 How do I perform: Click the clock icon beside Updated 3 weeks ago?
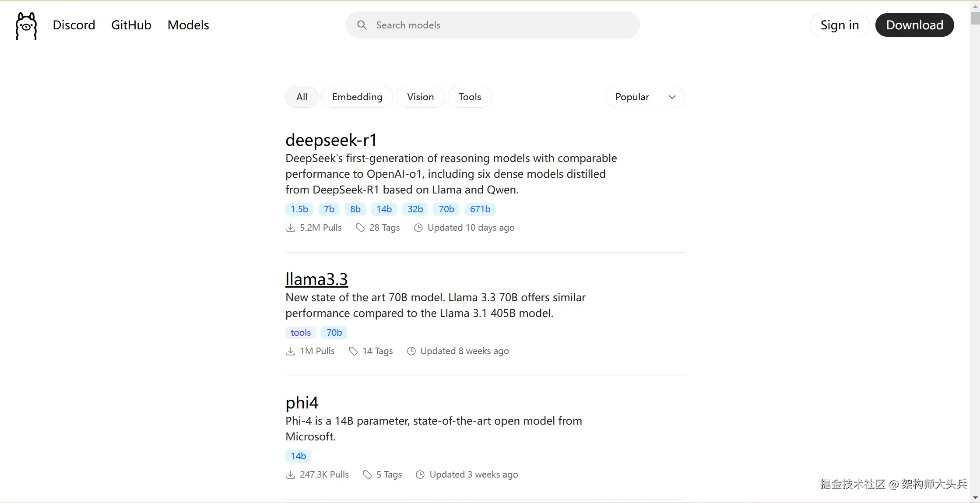click(420, 475)
